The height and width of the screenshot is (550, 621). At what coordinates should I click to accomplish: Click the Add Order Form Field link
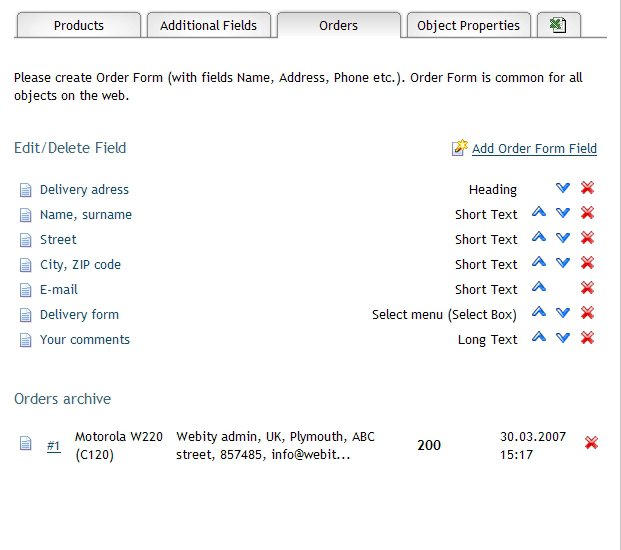pos(534,148)
